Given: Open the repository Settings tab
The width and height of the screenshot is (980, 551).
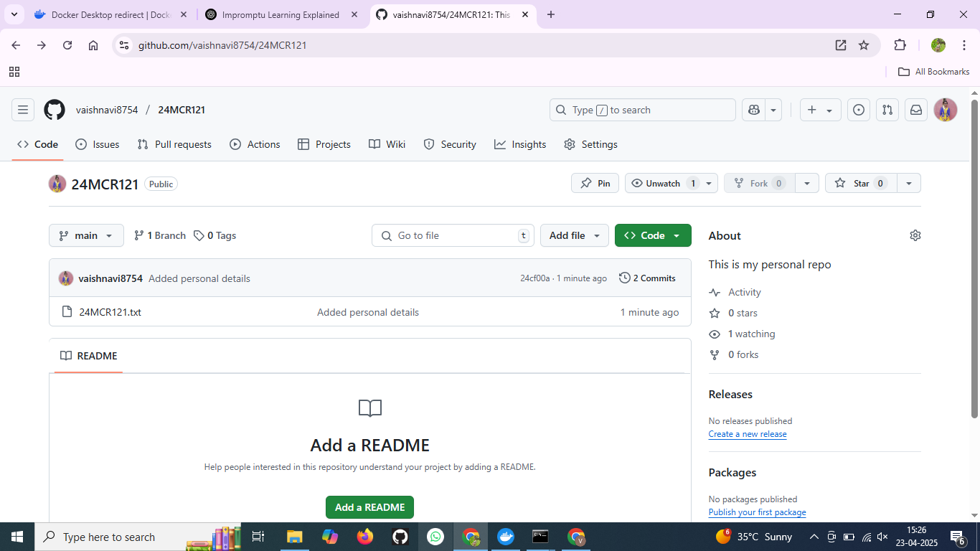Looking at the screenshot, I should click(x=590, y=144).
